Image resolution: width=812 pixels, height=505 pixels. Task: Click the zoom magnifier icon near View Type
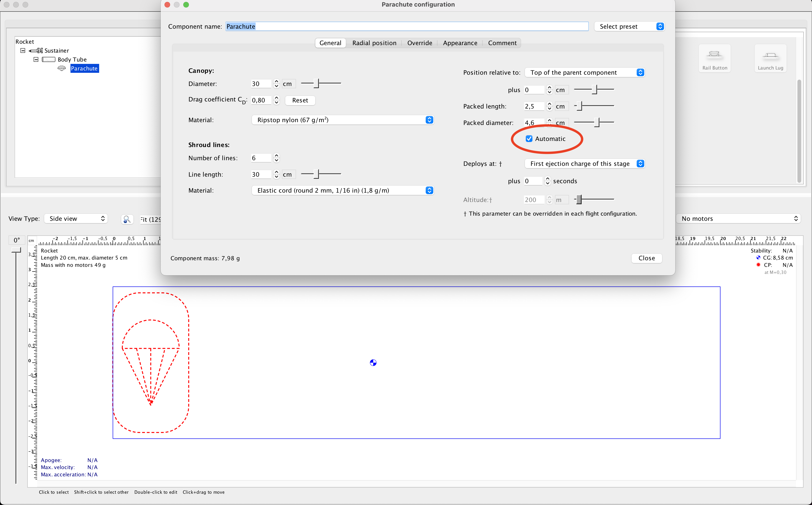[x=127, y=219]
